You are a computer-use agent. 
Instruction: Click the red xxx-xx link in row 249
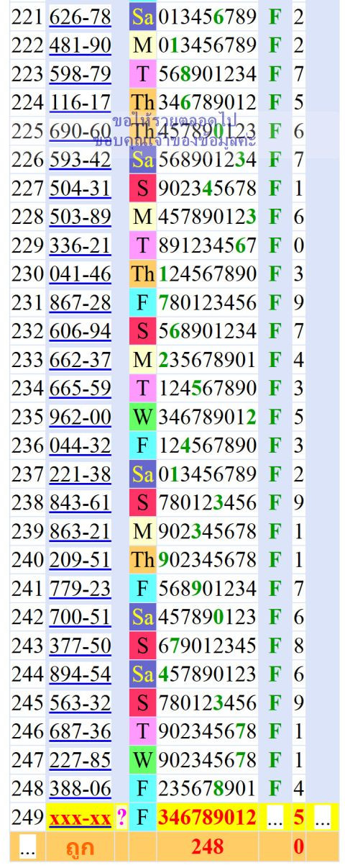[80, 818]
